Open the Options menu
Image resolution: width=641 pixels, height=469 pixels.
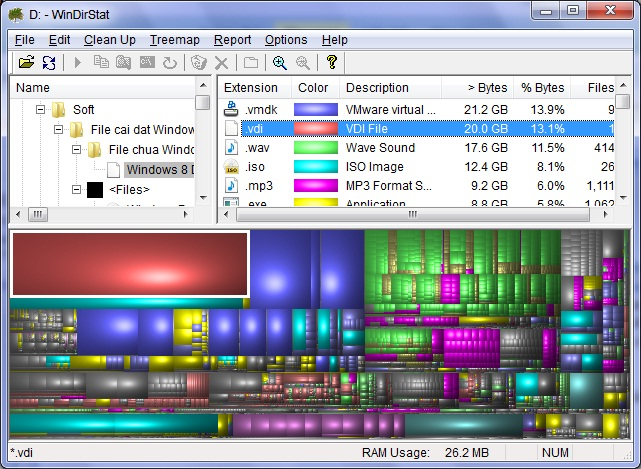286,40
